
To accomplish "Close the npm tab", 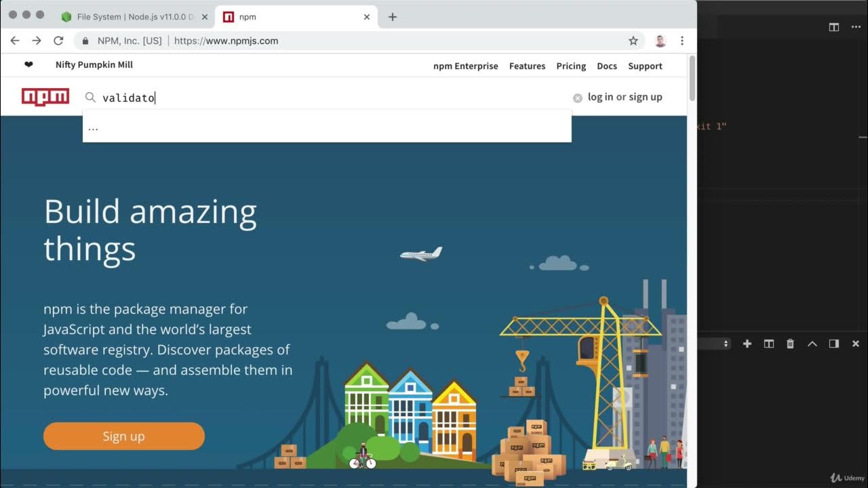I will pyautogui.click(x=367, y=17).
